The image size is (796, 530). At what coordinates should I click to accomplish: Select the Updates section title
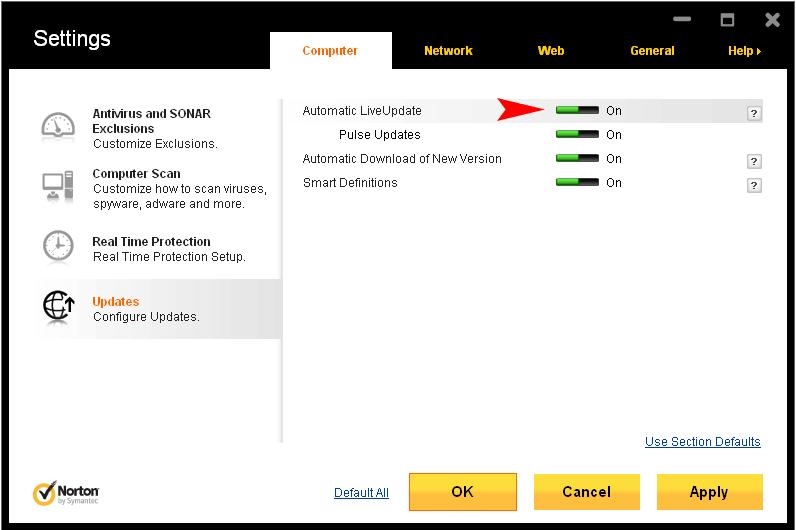pyautogui.click(x=115, y=302)
